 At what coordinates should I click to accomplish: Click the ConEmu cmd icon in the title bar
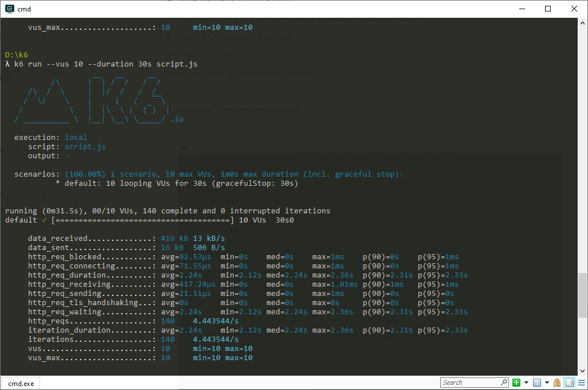(9, 9)
